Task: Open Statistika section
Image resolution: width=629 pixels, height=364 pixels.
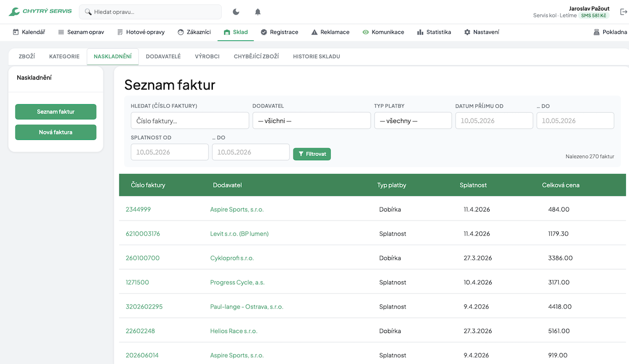Action: tap(434, 32)
